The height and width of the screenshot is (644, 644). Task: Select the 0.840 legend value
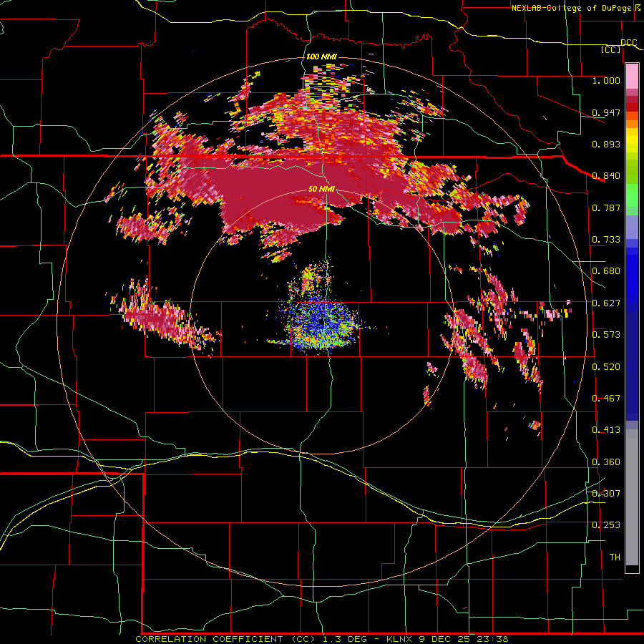(x=606, y=176)
